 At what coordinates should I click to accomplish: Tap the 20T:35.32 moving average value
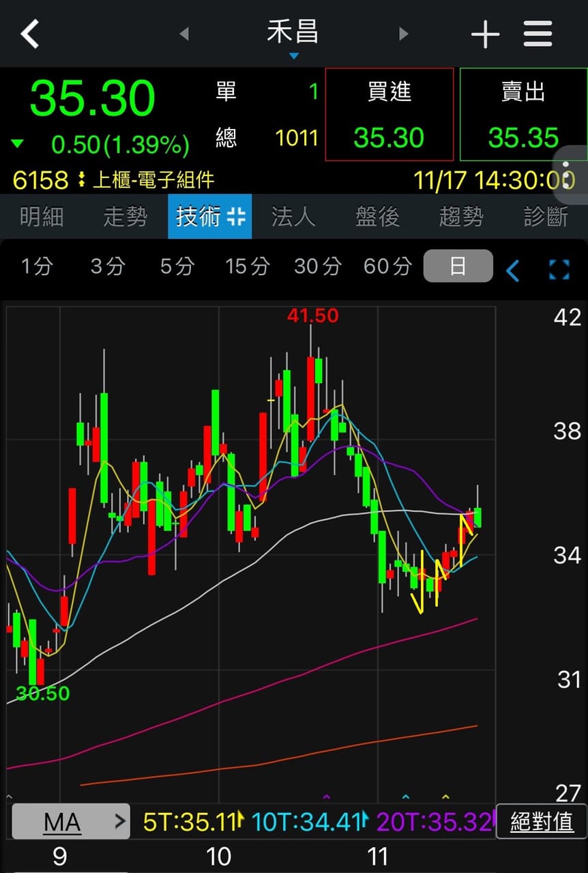(x=435, y=822)
